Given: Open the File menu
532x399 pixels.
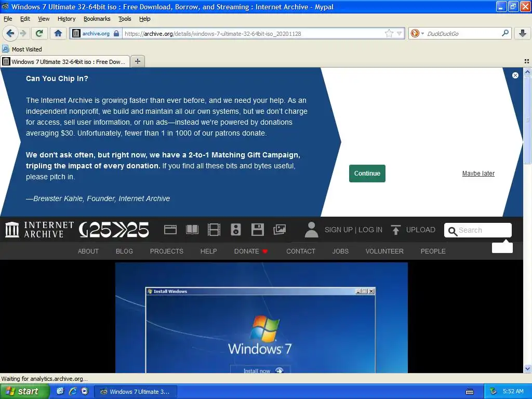Looking at the screenshot, I should coord(8,19).
